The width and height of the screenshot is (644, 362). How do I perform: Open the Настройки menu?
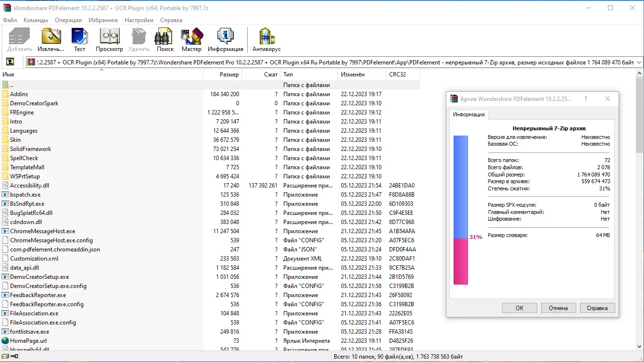pos(139,20)
